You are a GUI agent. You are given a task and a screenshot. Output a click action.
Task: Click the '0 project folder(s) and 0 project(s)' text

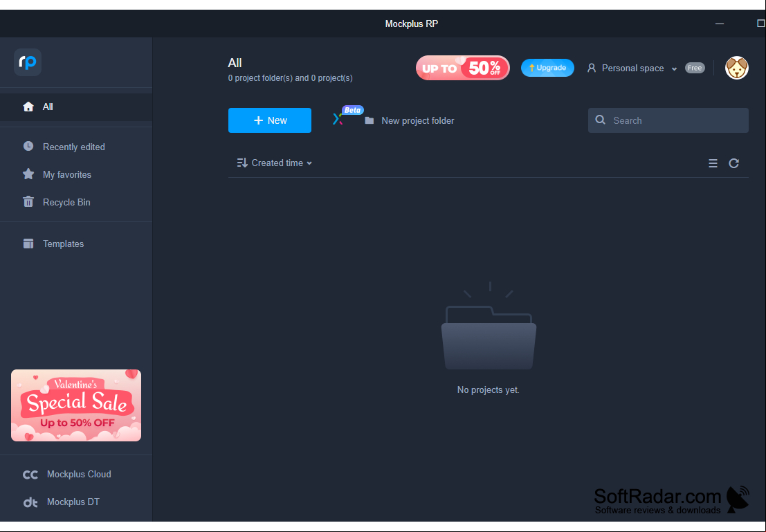(290, 78)
